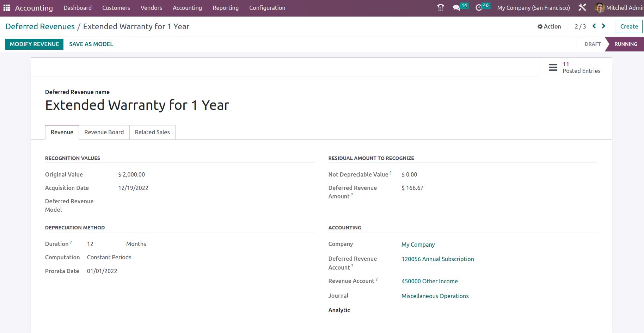Go to previous record arrow
The width and height of the screenshot is (644, 333).
coord(594,26)
